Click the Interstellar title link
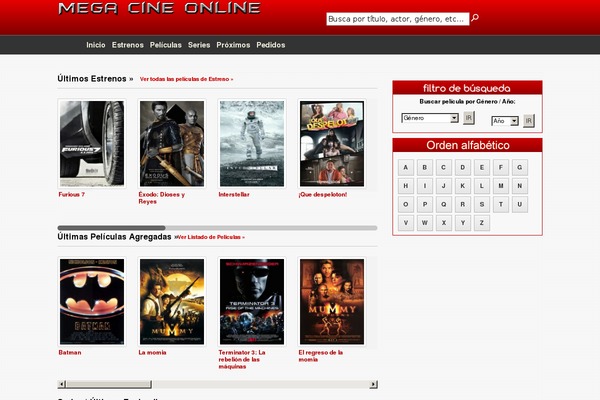This screenshot has width=600, height=400. 234,194
